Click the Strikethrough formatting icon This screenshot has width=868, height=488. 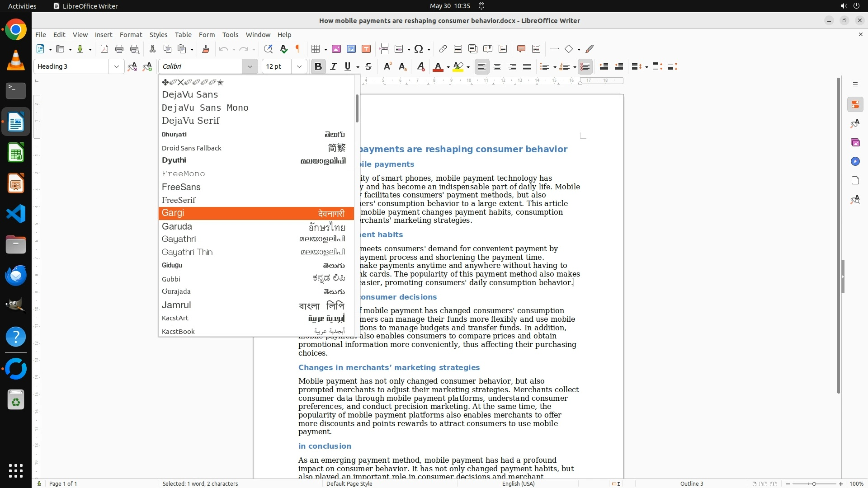click(368, 66)
